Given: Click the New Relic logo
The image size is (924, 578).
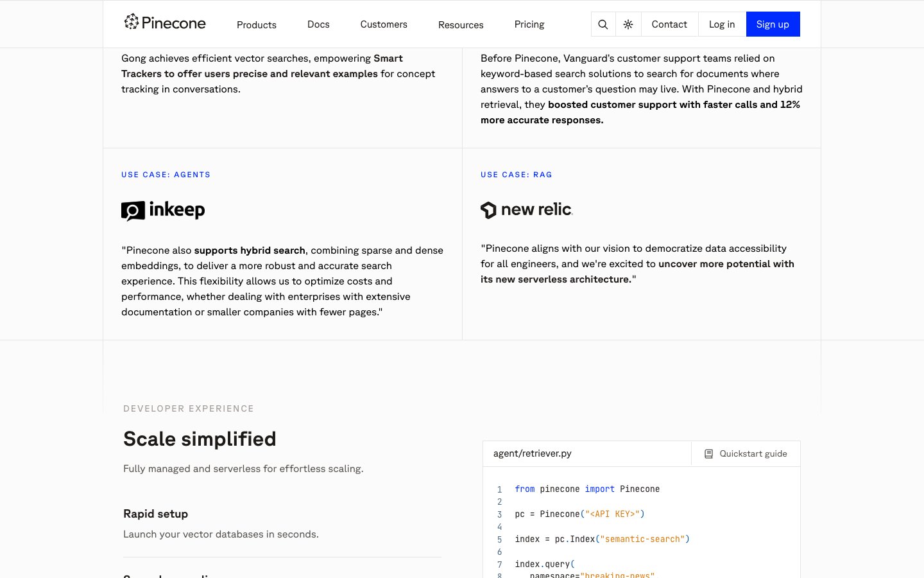Looking at the screenshot, I should coord(526,210).
